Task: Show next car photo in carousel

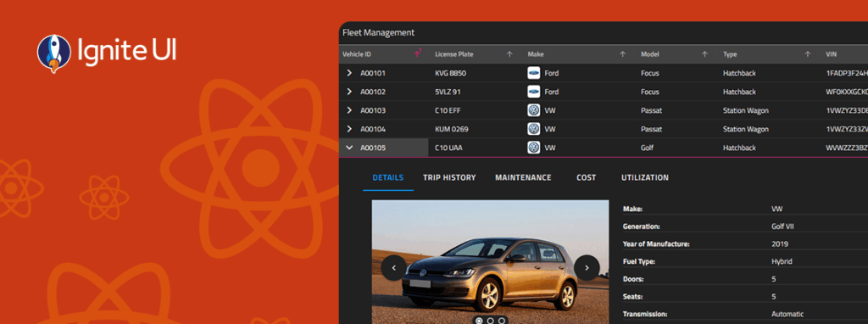Action: 587,268
